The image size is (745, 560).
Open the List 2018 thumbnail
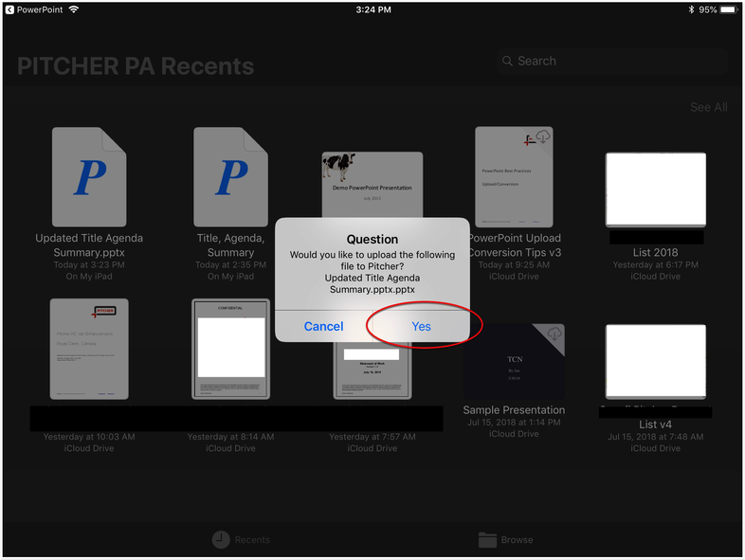[x=655, y=189]
